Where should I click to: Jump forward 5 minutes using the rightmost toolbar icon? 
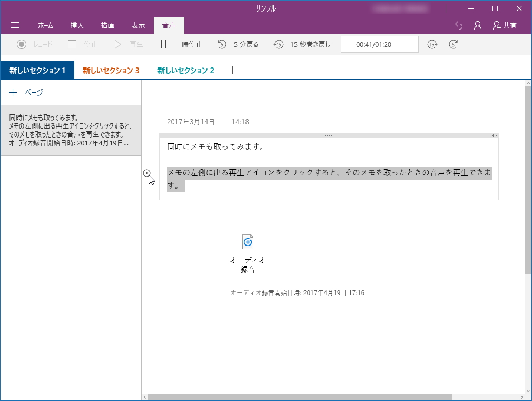(452, 44)
